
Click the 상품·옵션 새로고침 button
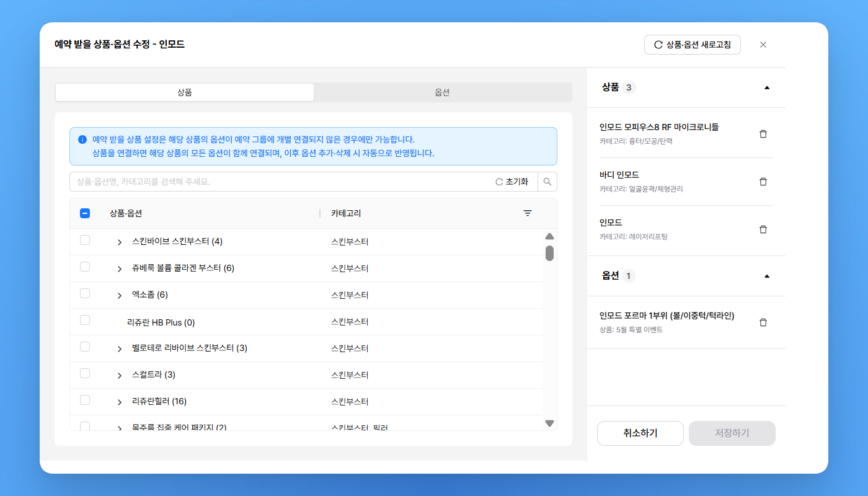(x=693, y=45)
